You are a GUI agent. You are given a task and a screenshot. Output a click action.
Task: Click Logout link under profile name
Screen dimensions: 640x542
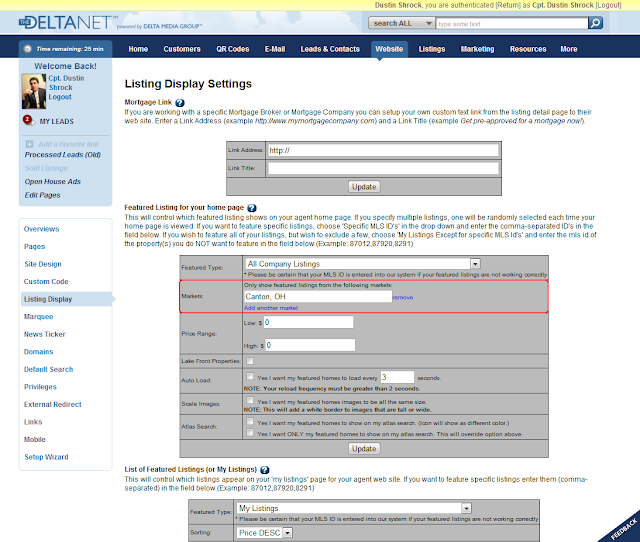60,97
